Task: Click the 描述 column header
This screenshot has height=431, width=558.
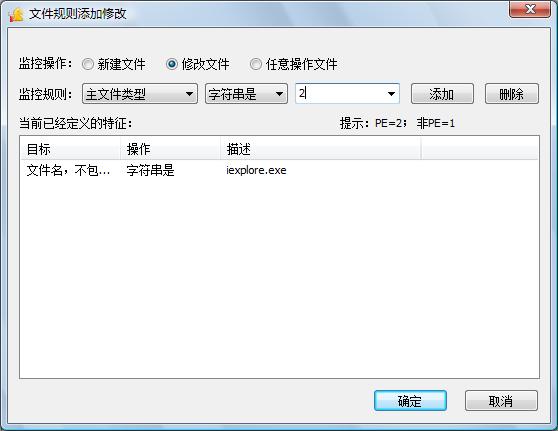Action: click(321, 149)
